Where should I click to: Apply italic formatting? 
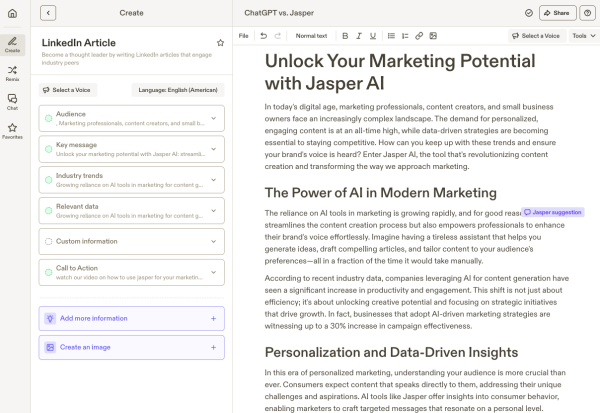[359, 36]
